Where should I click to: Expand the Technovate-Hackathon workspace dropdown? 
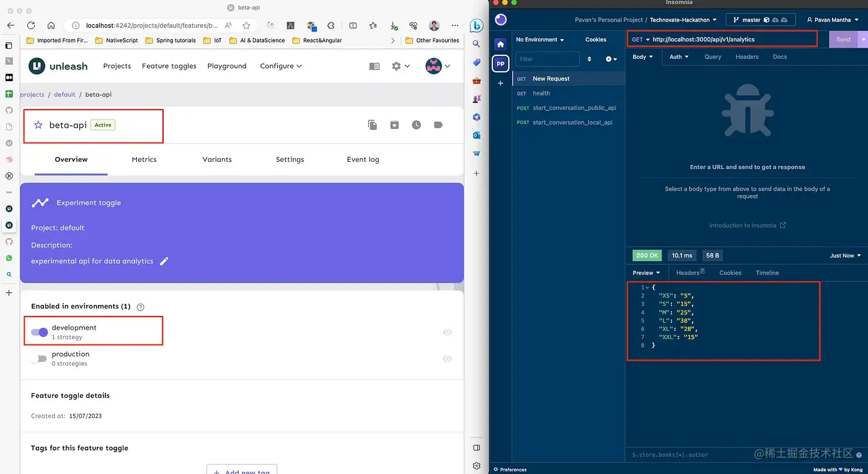[x=683, y=20]
